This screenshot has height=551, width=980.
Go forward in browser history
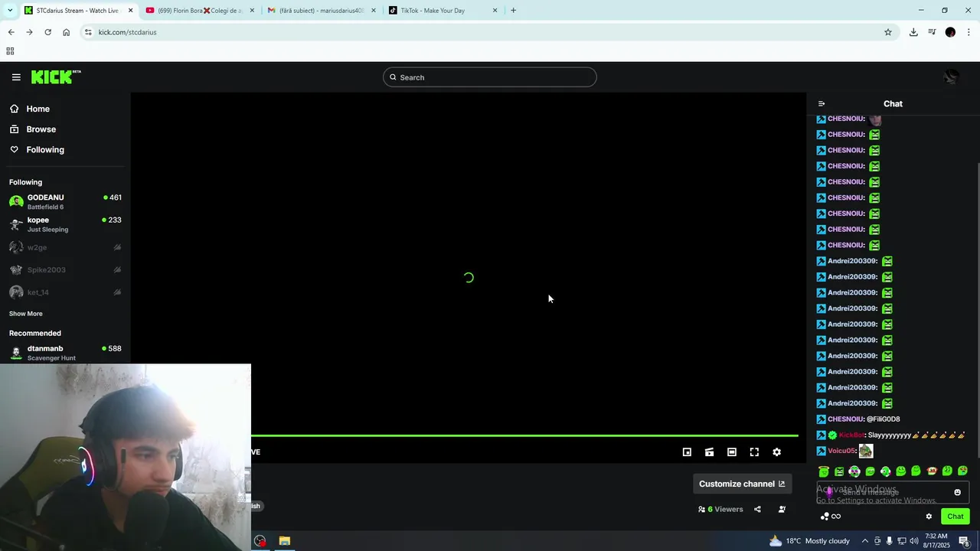[x=29, y=32]
